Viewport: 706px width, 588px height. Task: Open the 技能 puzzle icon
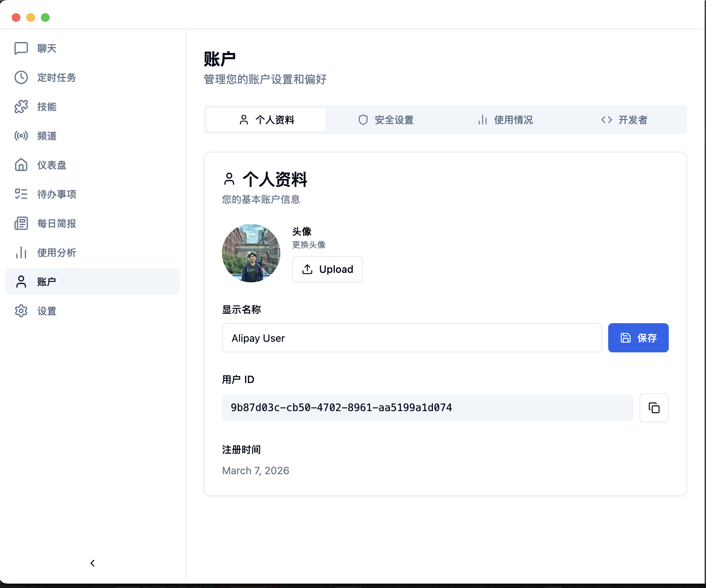point(21,107)
